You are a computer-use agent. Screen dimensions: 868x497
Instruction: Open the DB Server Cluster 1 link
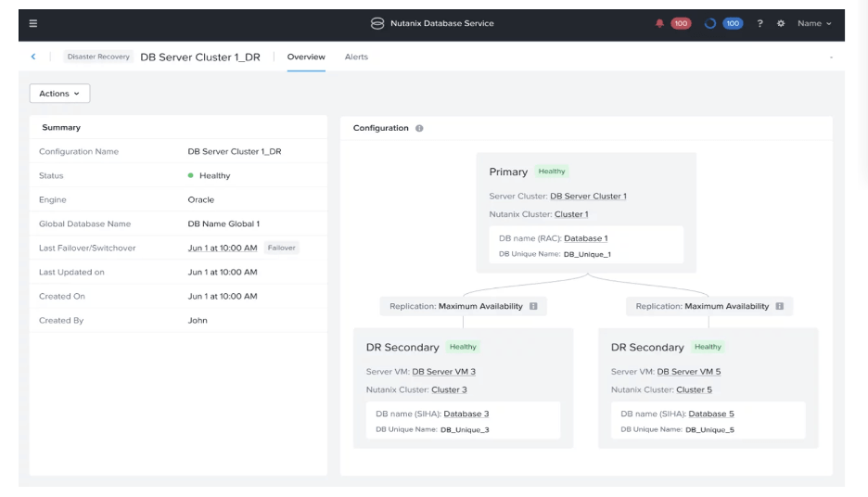(x=588, y=196)
